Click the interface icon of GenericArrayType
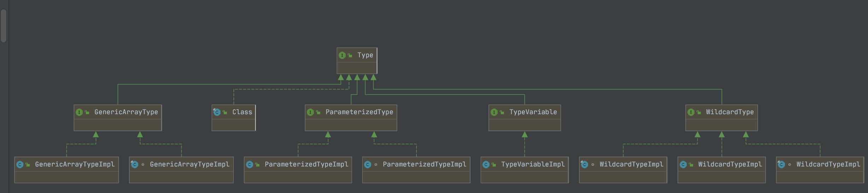This screenshot has height=193, width=868. tap(79, 112)
